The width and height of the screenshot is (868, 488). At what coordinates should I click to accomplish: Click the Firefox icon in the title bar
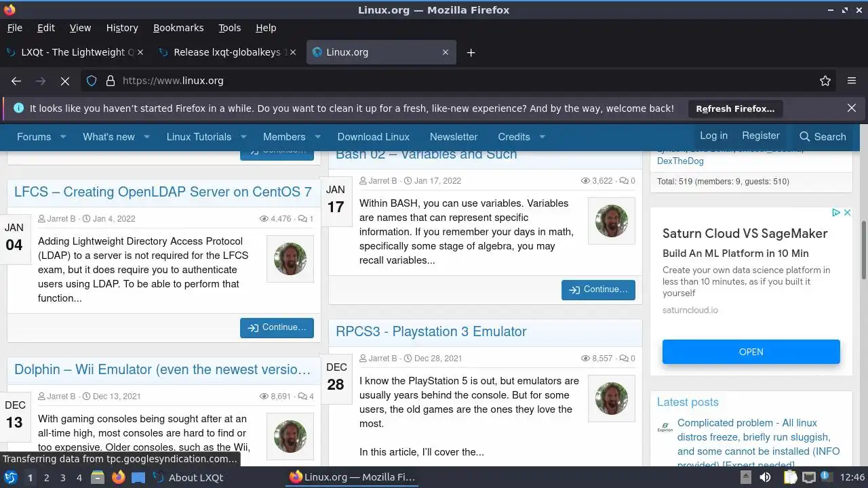click(9, 9)
